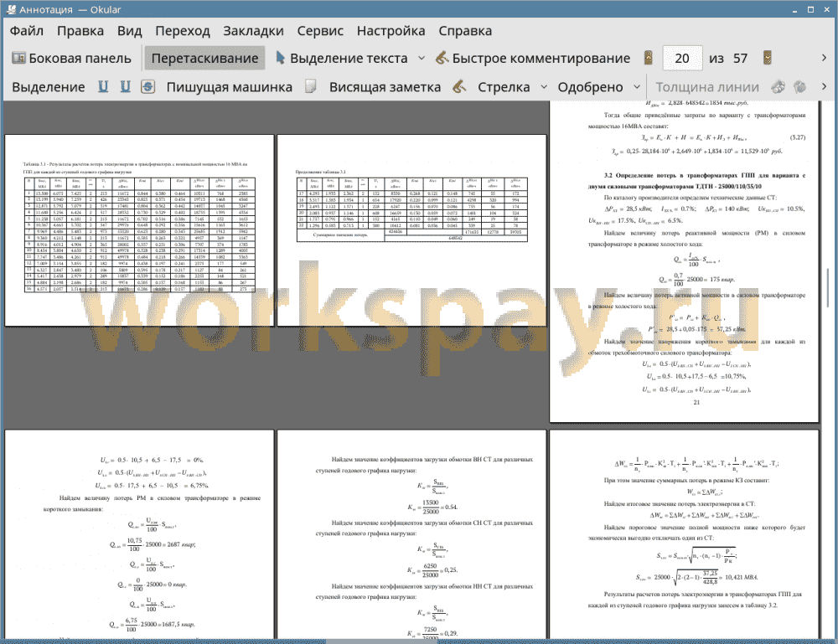Open the Сервис menu

coord(320,31)
